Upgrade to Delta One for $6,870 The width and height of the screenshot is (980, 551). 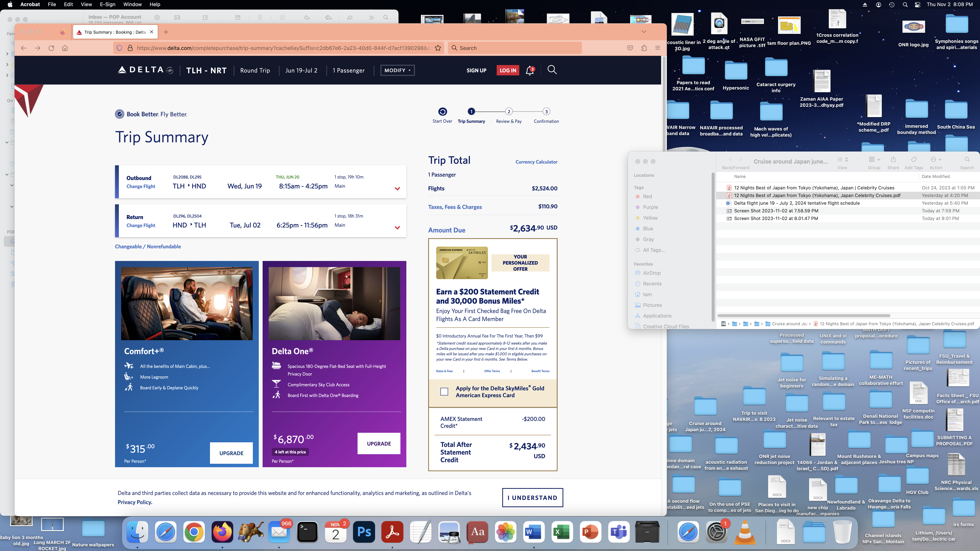pyautogui.click(x=379, y=443)
